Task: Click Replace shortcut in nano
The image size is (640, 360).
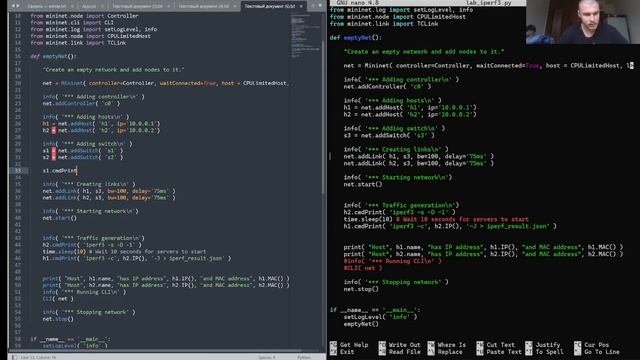Action: click(x=445, y=352)
